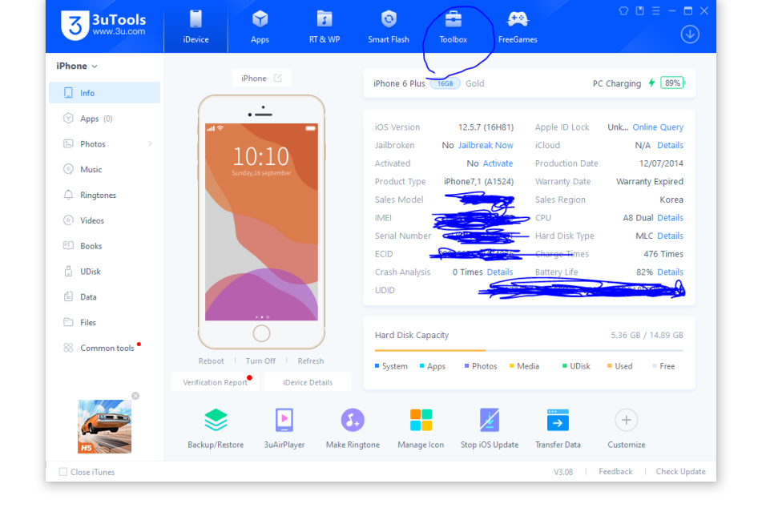Screen dimensions: 774x532
Task: Open the Toolbox tab
Action: point(454,26)
